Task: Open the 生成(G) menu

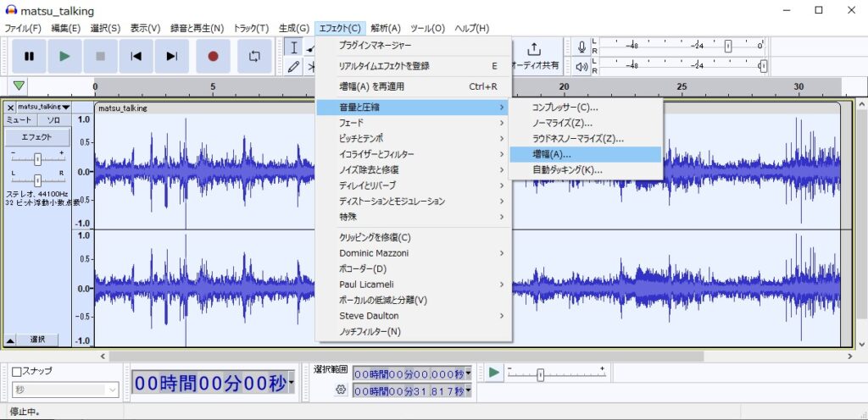Action: point(294,28)
